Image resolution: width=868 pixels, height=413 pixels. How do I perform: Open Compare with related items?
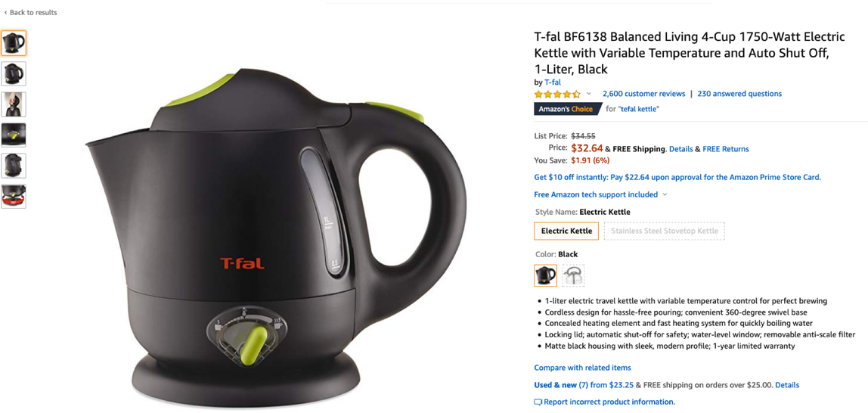click(x=582, y=368)
